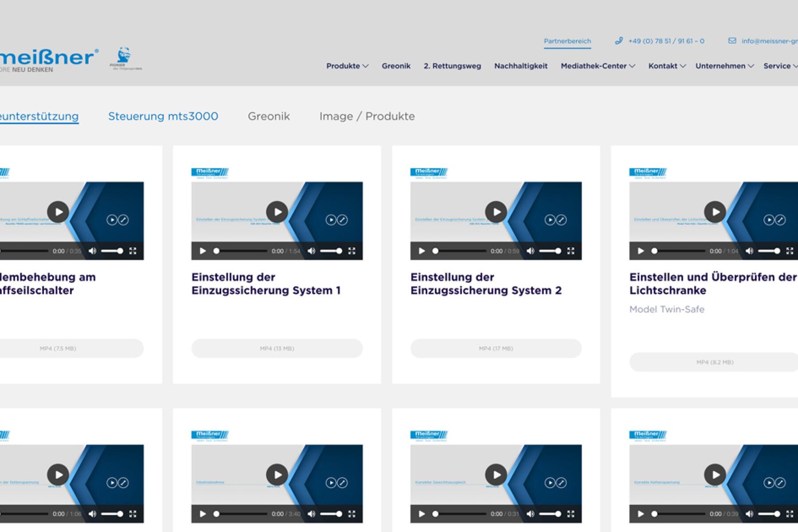Expand the Produkte dropdown menu
This screenshot has width=798, height=532.
pos(347,66)
